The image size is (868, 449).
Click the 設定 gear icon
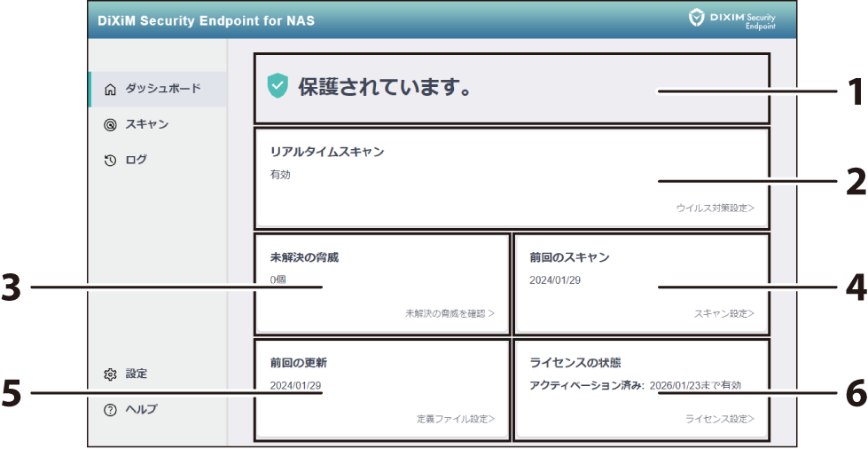coord(110,374)
